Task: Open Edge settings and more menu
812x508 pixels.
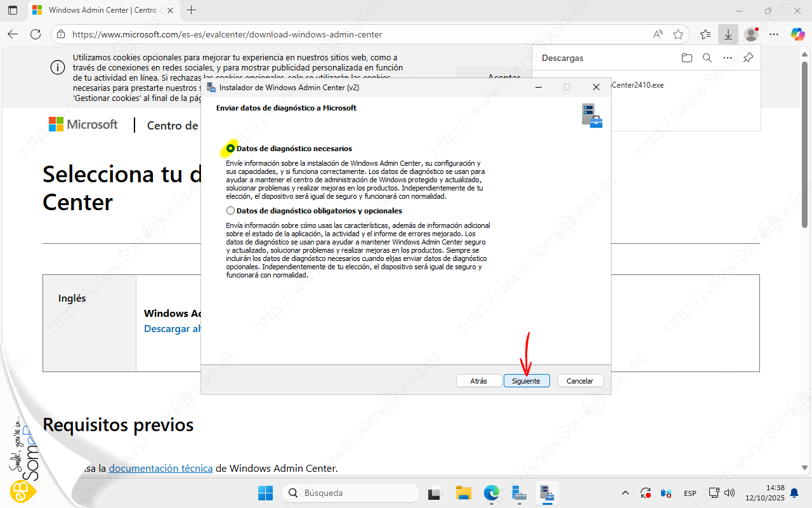Action: pos(774,34)
